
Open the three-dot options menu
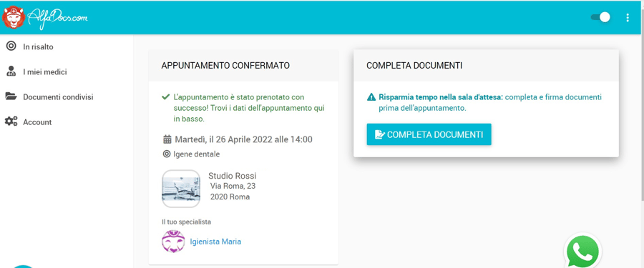pyautogui.click(x=627, y=18)
